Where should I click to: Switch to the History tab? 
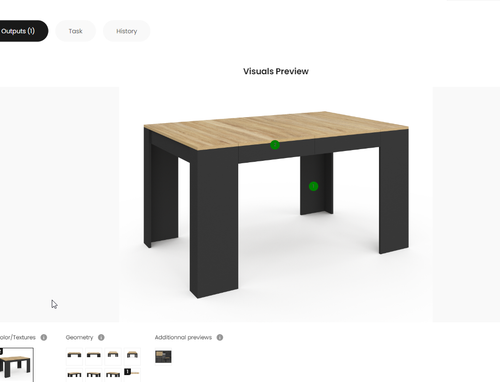(x=127, y=31)
